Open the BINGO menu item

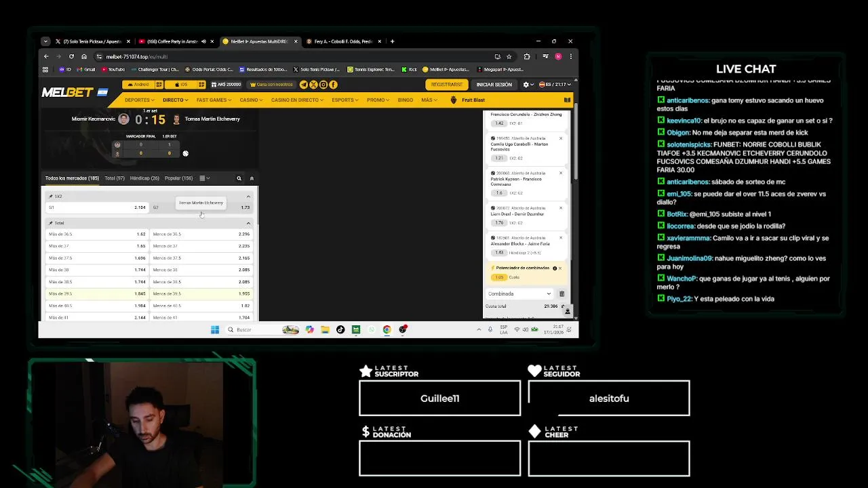pyautogui.click(x=406, y=100)
